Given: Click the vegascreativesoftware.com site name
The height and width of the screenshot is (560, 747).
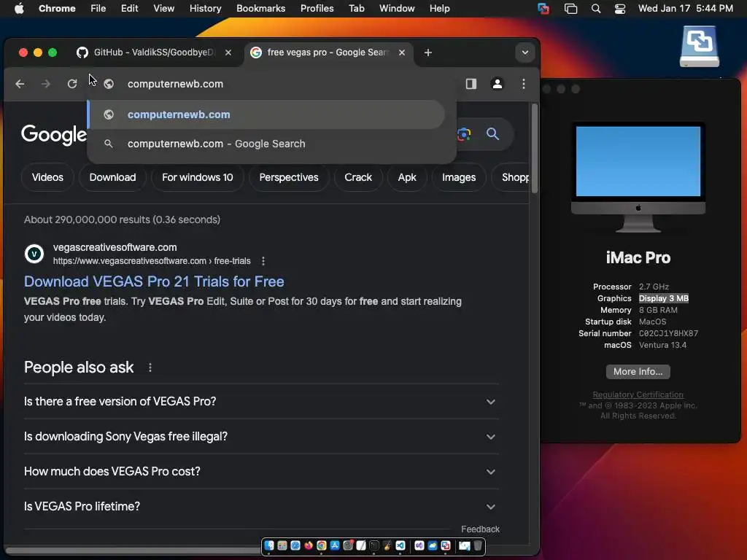Looking at the screenshot, I should pos(115,247).
